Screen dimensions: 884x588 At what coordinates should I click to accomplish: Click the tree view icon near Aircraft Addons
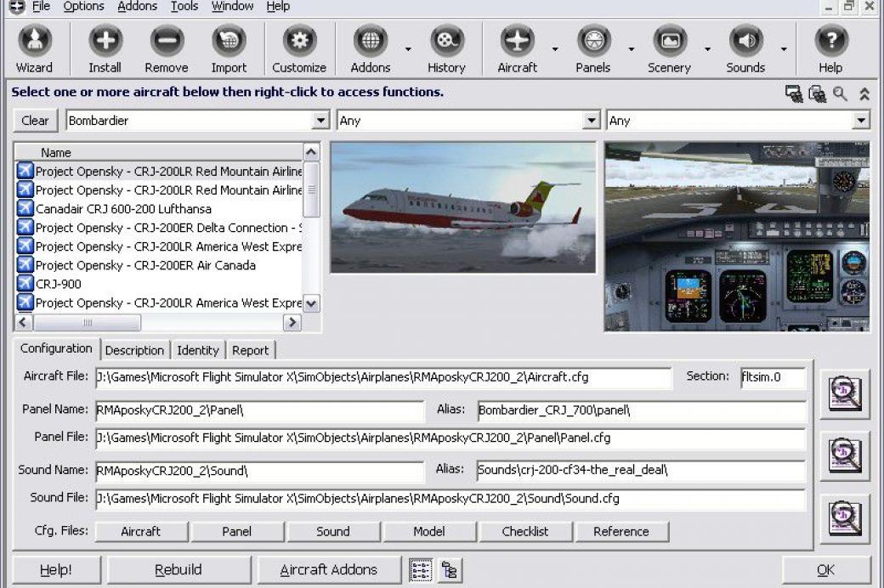[450, 570]
